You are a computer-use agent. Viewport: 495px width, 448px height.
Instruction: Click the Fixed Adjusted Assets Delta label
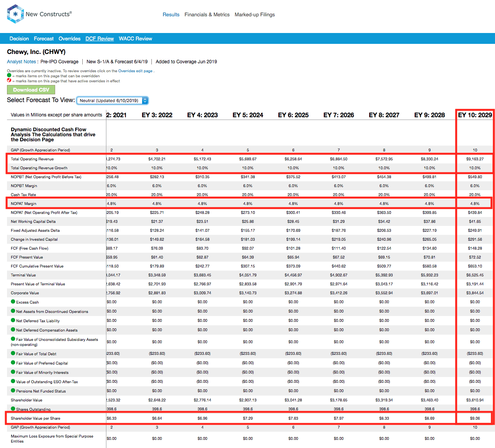pyautogui.click(x=35, y=230)
